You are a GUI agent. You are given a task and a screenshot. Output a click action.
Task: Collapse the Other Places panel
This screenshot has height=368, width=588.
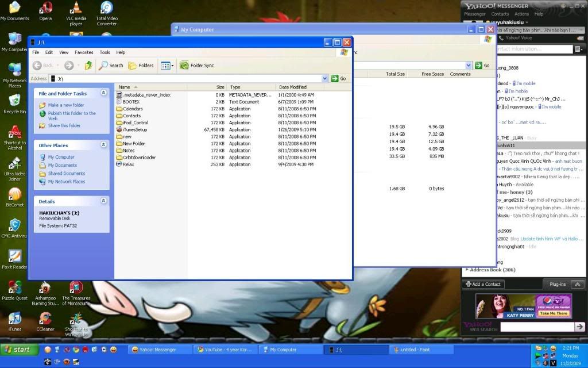pos(103,145)
